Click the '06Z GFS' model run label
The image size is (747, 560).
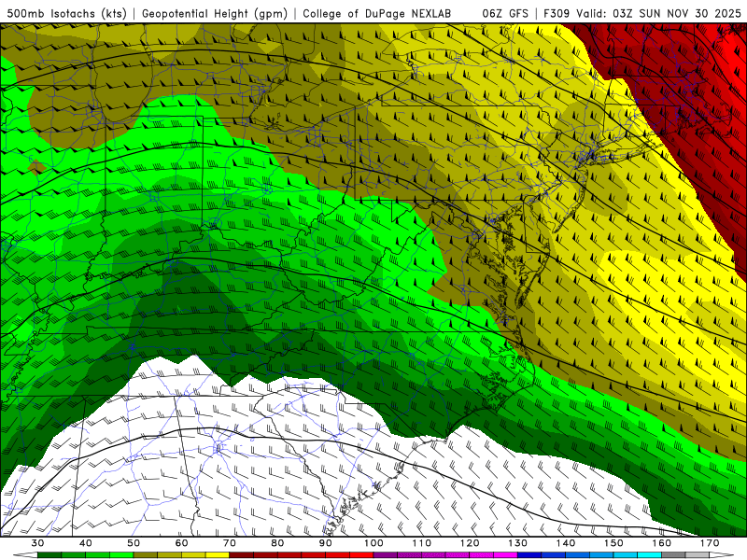[x=505, y=13]
